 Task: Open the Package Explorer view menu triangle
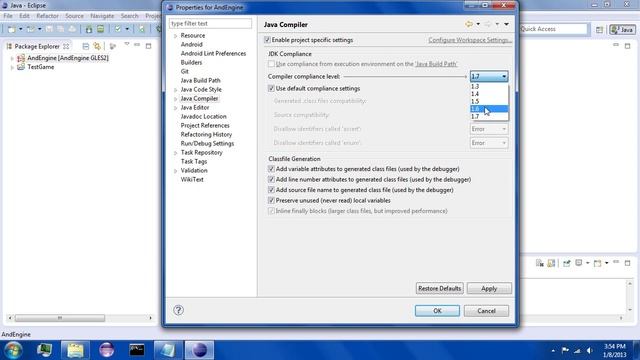pyautogui.click(x=127, y=44)
